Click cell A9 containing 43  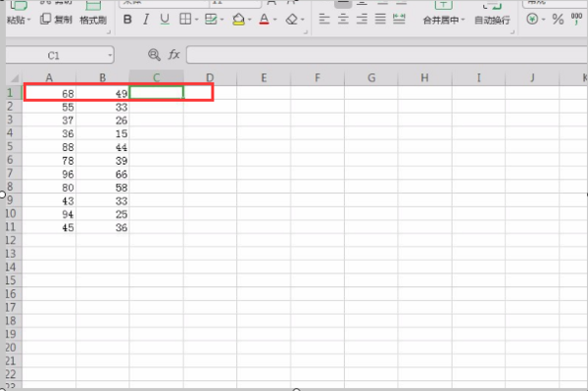50,201
